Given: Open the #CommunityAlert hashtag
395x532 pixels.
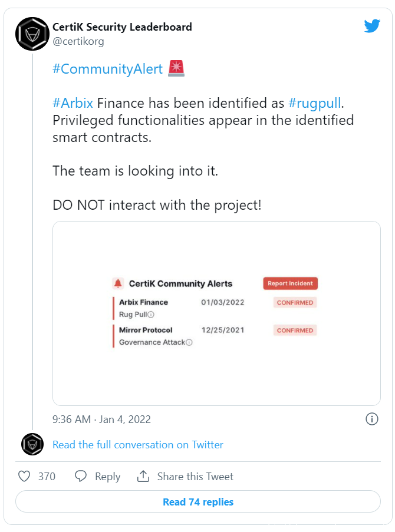Looking at the screenshot, I should click(x=107, y=69).
